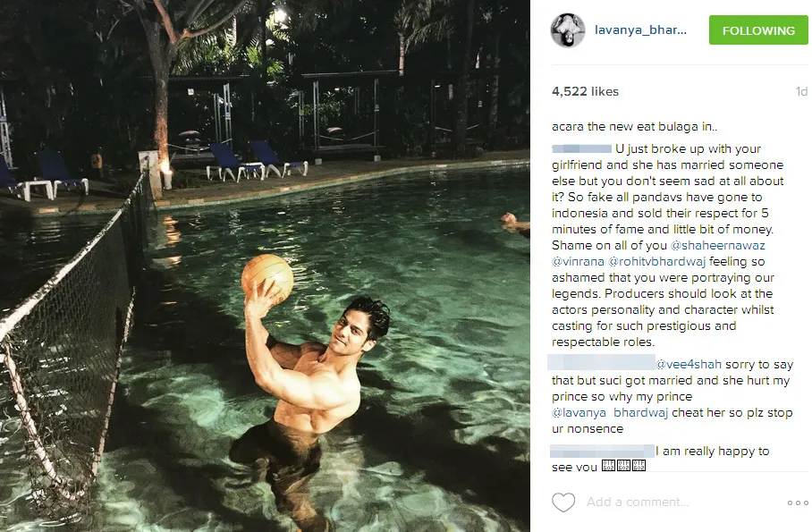Click the orange ball in the photo
Screen dimensions: 812x532
tap(267, 278)
